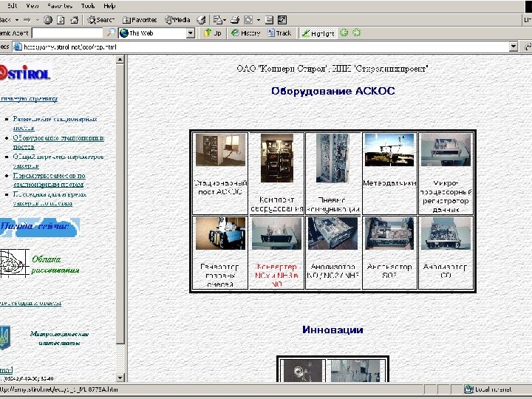This screenshot has height=399, width=532.
Task: Open the gas mixture generator thumbnail
Action: (x=220, y=233)
